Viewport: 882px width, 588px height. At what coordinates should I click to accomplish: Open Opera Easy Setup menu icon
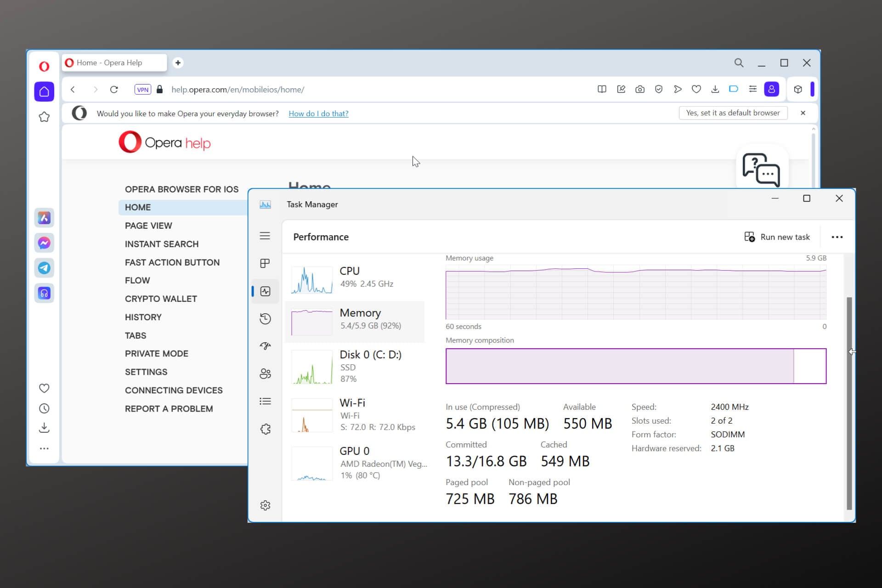coord(752,90)
